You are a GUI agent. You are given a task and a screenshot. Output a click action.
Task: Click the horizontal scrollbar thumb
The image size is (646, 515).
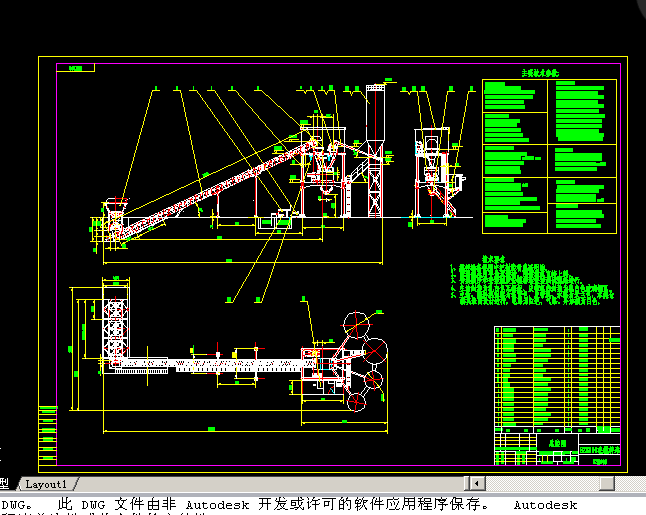click(x=606, y=483)
